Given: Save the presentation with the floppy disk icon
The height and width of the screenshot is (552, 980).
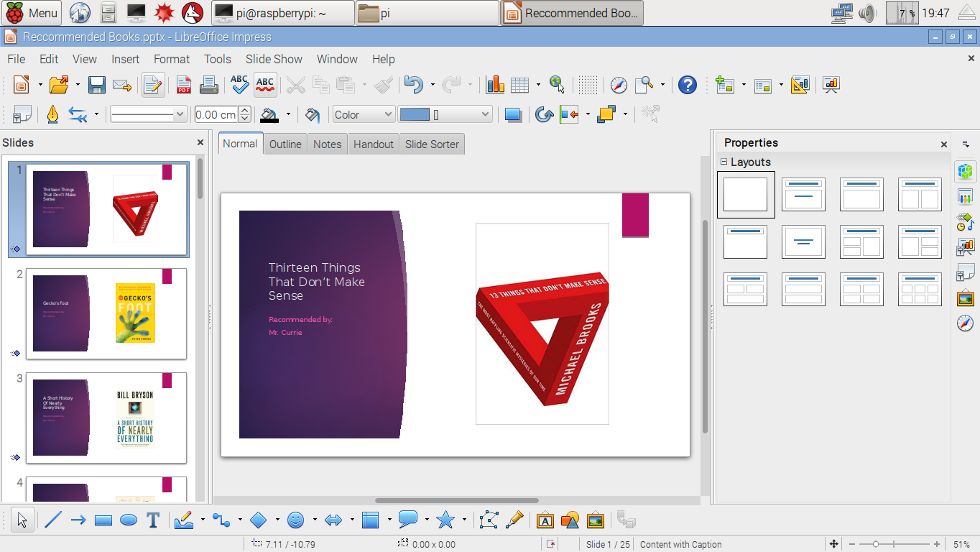Looking at the screenshot, I should (97, 85).
